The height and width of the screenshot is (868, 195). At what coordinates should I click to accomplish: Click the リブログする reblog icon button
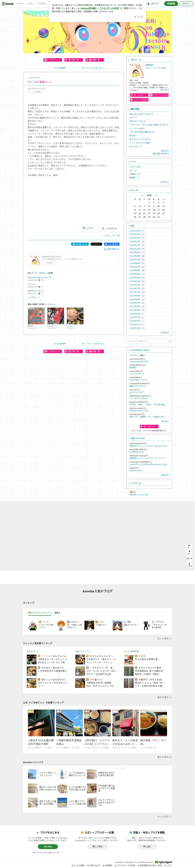[x=109, y=228]
